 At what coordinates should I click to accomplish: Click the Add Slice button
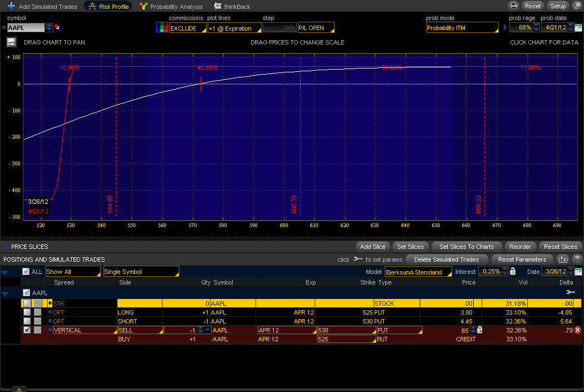[x=372, y=246]
